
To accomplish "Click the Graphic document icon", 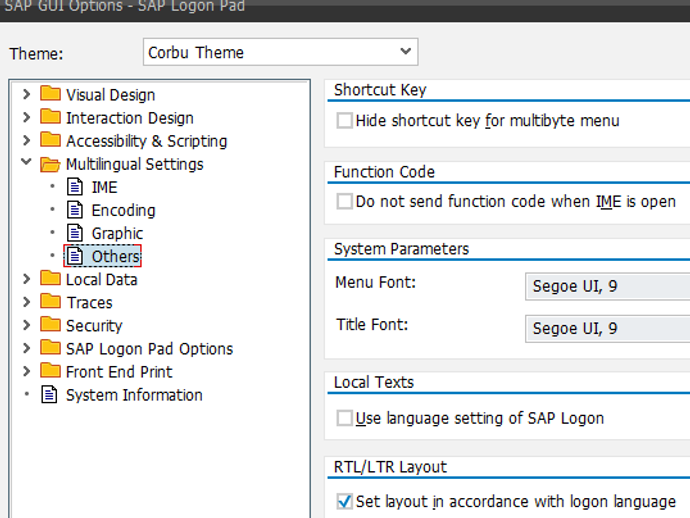I will pyautogui.click(x=75, y=233).
